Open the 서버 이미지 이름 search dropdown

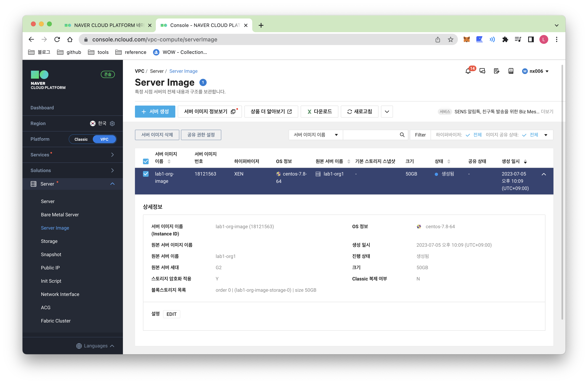pos(315,135)
